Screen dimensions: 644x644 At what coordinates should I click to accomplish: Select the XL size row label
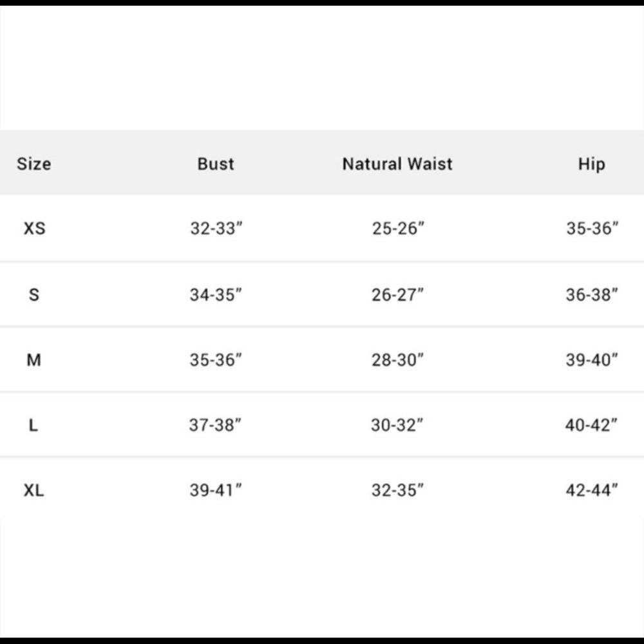pyautogui.click(x=33, y=490)
